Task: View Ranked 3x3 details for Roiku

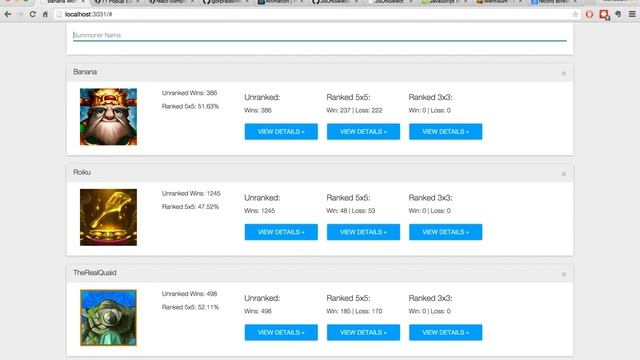Action: coord(446,232)
